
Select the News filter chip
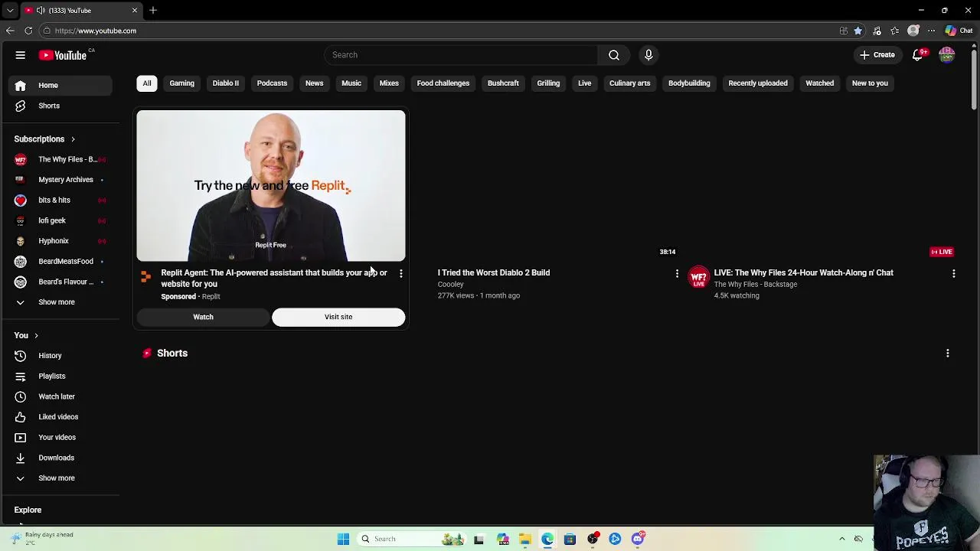(315, 83)
